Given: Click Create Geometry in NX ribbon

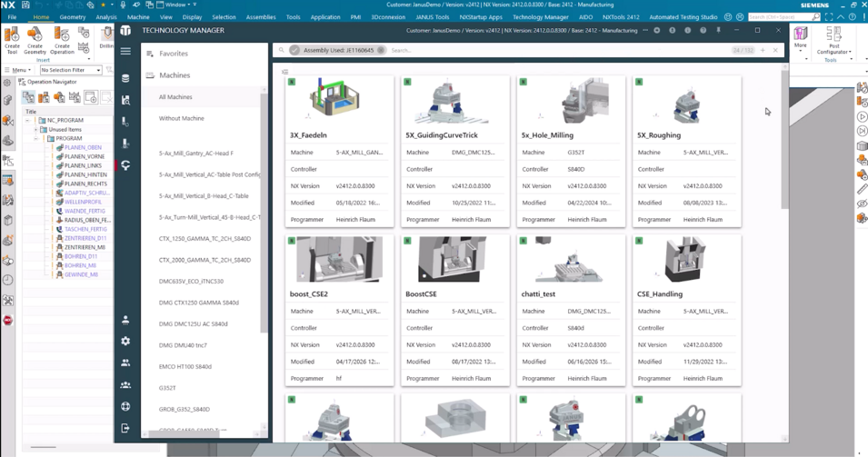Looking at the screenshot, I should pyautogui.click(x=35, y=41).
